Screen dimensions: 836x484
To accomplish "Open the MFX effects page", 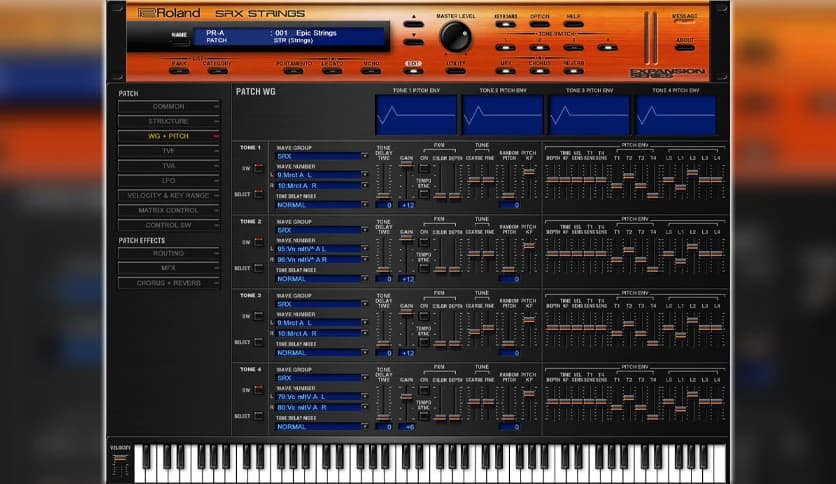I will [168, 268].
